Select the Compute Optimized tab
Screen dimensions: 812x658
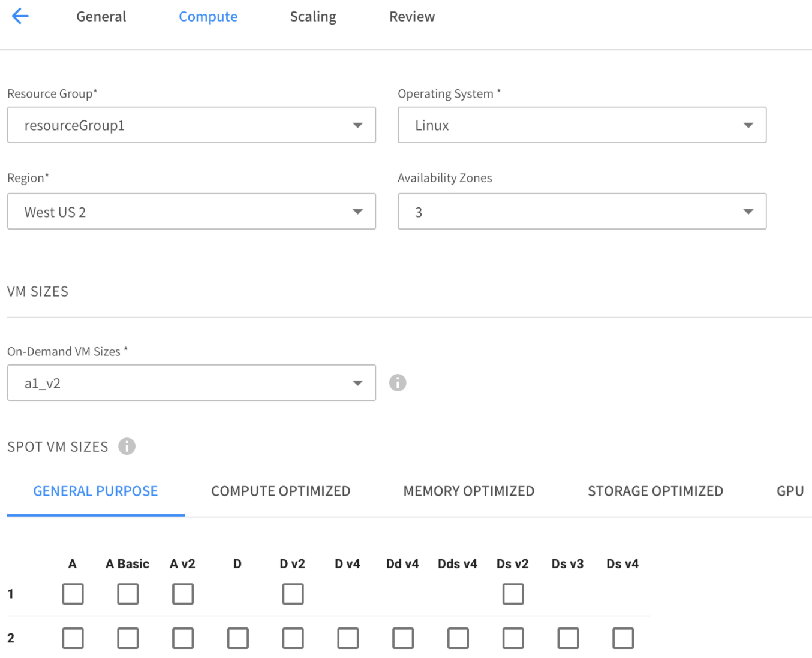click(x=281, y=491)
